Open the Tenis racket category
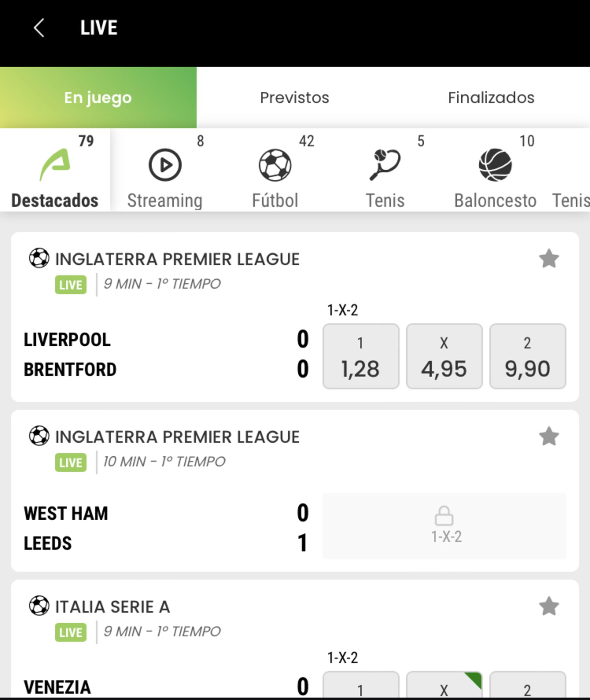 click(385, 165)
